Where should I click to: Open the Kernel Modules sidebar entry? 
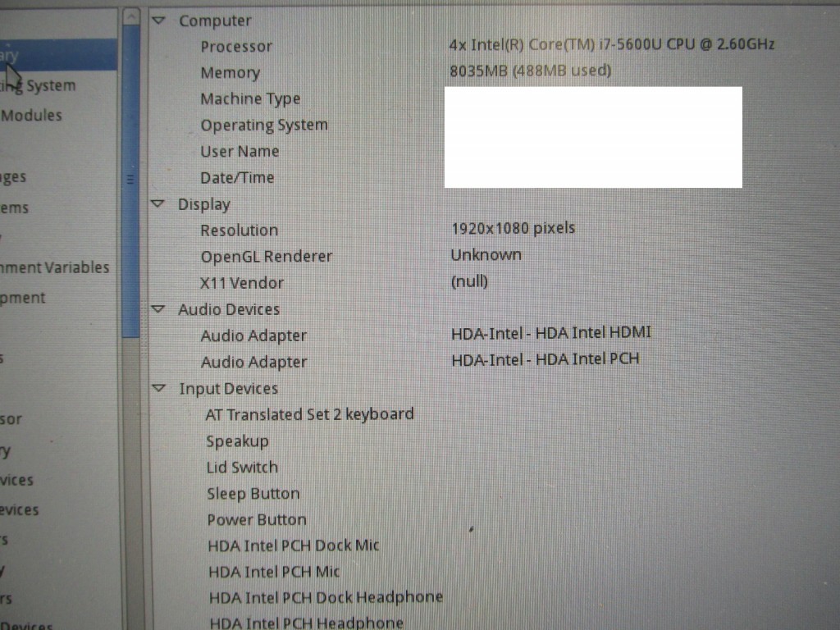pos(31,115)
